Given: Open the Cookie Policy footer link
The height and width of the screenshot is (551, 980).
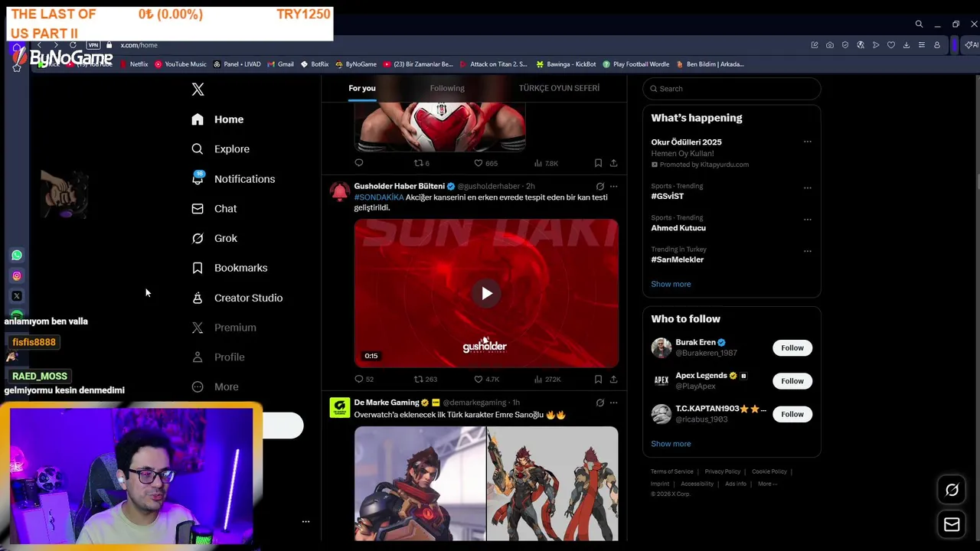Looking at the screenshot, I should pos(769,471).
